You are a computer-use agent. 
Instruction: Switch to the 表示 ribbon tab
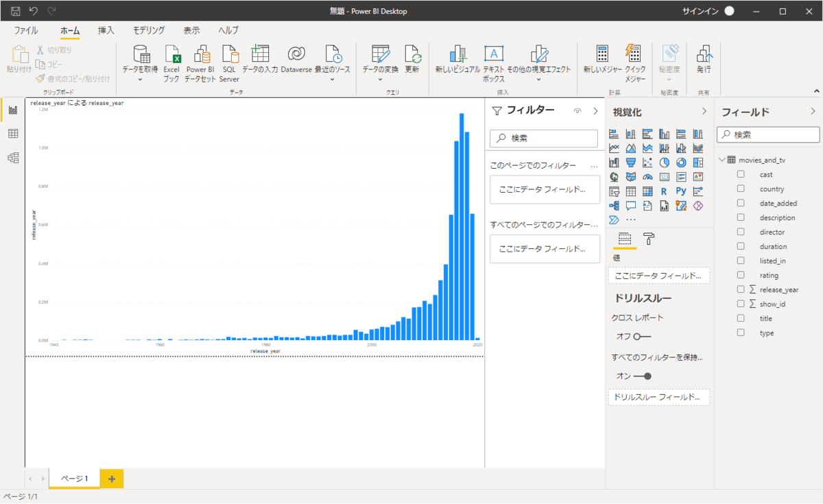coord(191,30)
